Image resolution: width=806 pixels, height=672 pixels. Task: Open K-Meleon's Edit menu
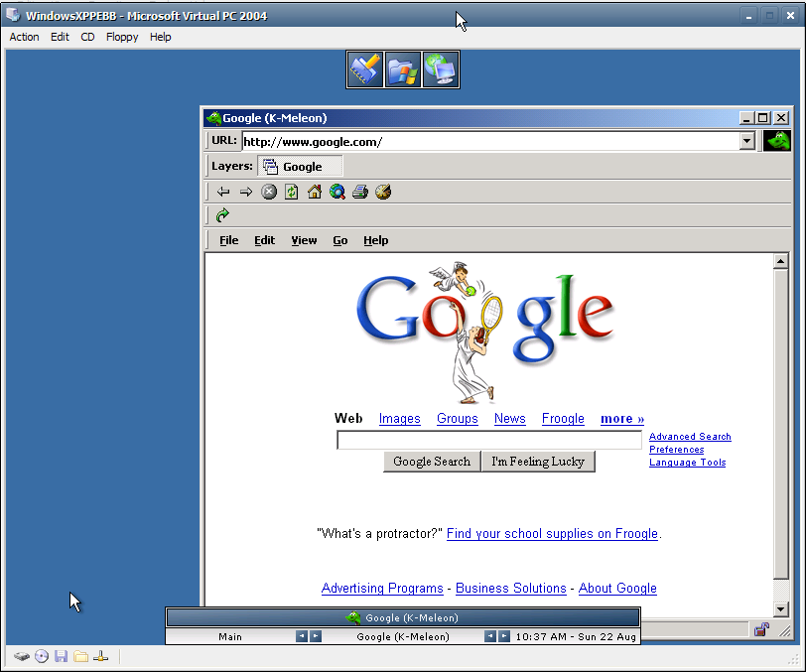pyautogui.click(x=265, y=240)
